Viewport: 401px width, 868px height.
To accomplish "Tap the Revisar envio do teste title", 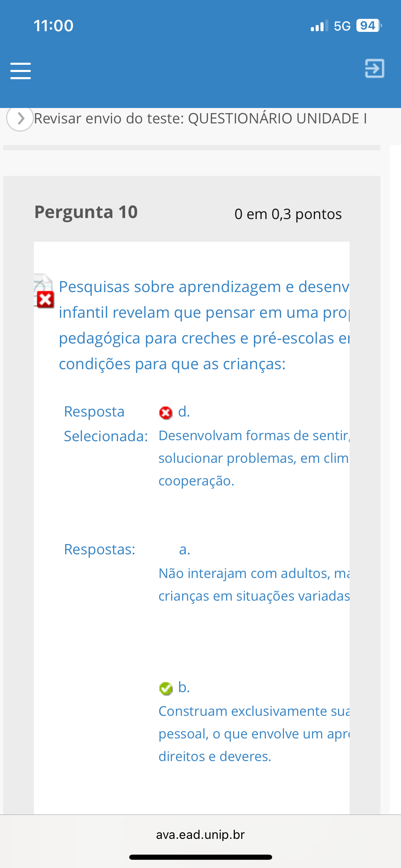I will pos(200,119).
